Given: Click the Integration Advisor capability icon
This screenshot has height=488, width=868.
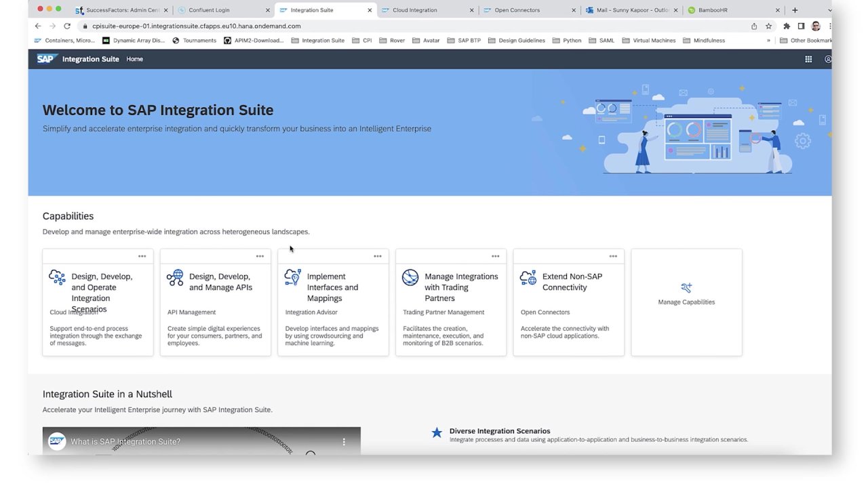Looking at the screenshot, I should point(293,277).
